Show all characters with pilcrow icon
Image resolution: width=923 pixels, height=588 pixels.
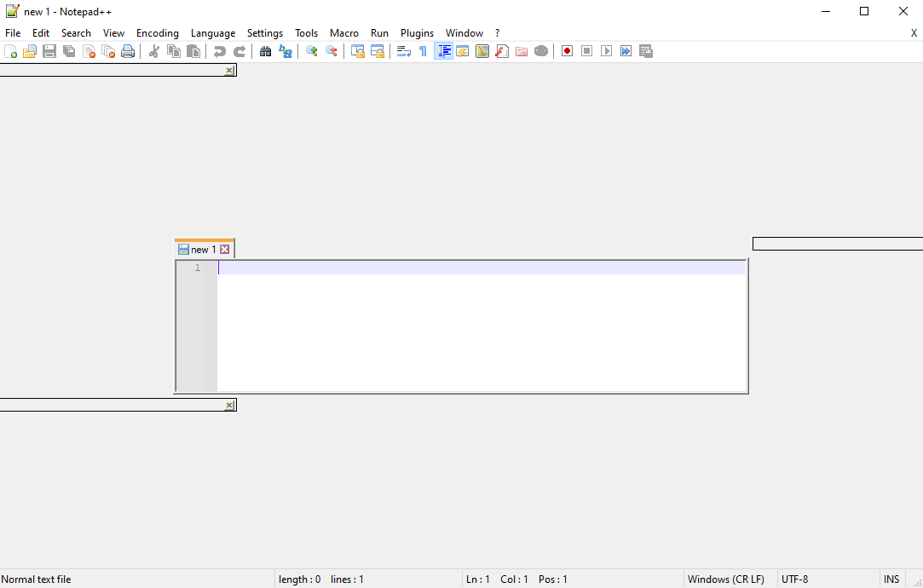[x=424, y=51]
